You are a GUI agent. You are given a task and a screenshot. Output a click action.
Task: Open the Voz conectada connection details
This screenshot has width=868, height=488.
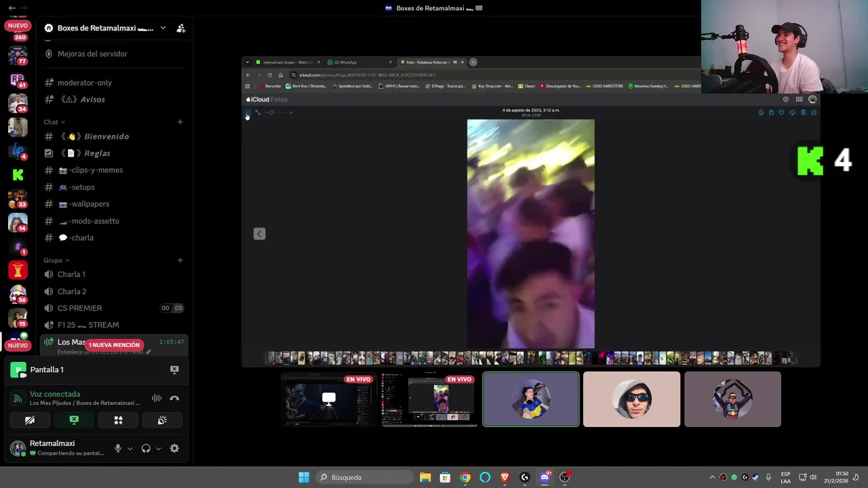pyautogui.click(x=55, y=394)
